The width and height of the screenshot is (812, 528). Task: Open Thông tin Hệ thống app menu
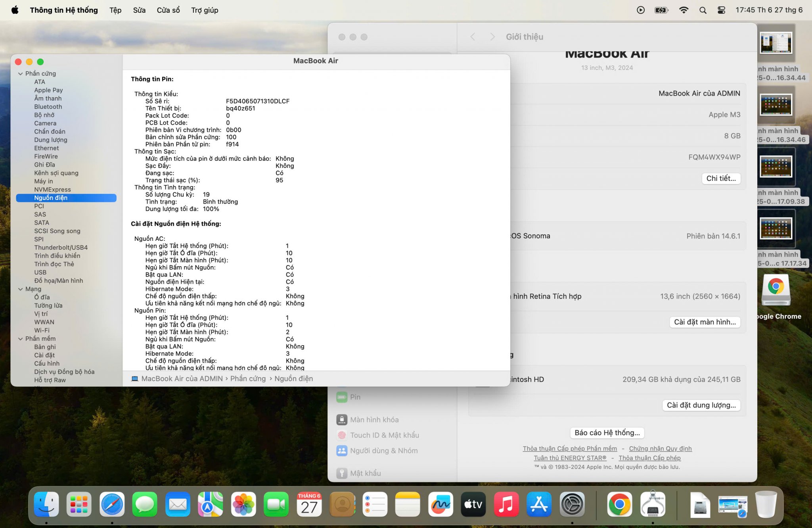coord(64,10)
